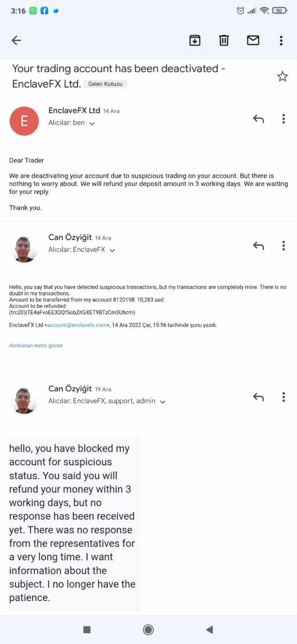Mark conversation as unread with envelope icon
297x644 pixels.
click(253, 41)
